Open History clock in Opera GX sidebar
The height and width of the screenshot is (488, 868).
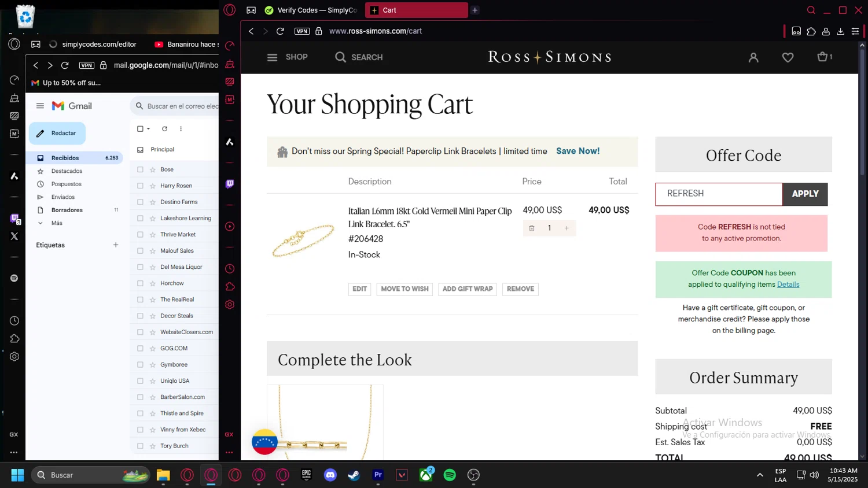(230, 268)
